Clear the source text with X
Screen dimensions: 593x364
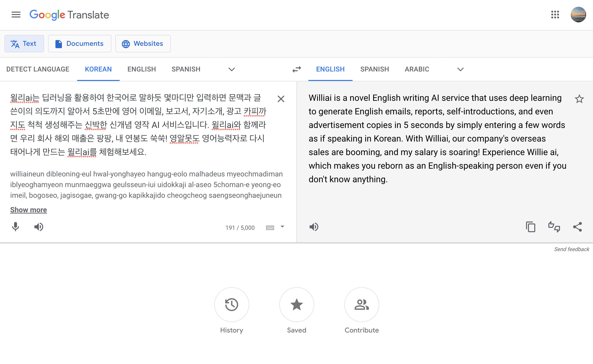point(281,99)
